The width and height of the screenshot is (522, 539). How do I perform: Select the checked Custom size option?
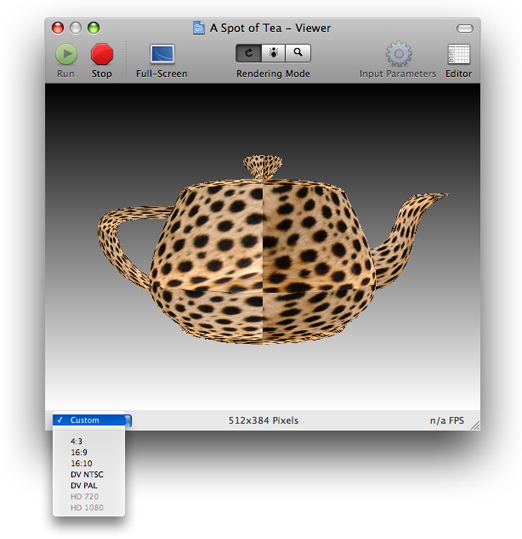coord(89,420)
